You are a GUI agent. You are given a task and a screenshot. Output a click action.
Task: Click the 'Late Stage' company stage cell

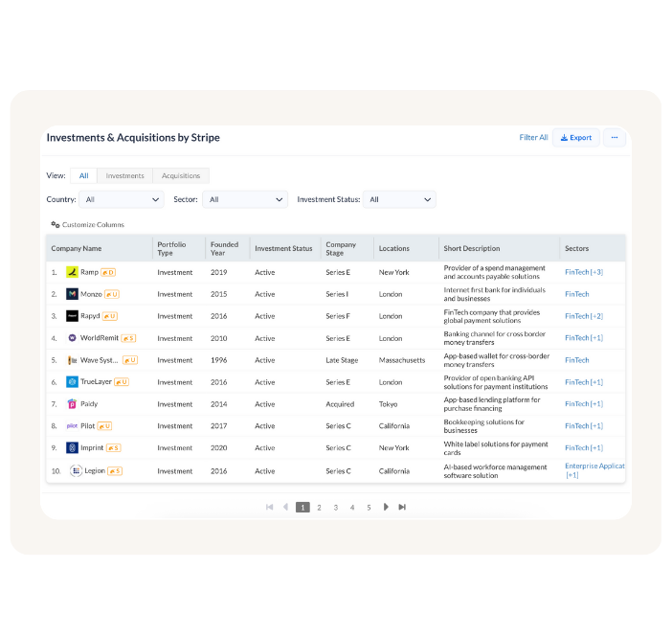pyautogui.click(x=342, y=360)
